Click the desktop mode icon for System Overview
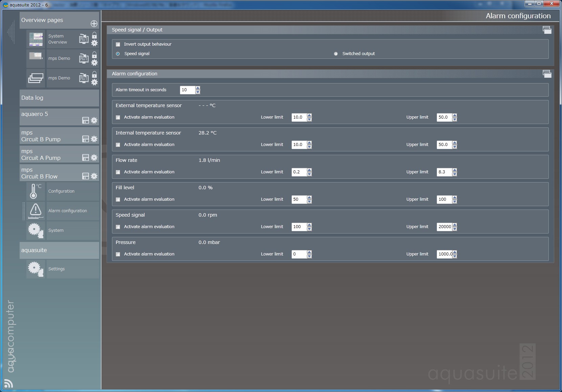 coord(84,39)
